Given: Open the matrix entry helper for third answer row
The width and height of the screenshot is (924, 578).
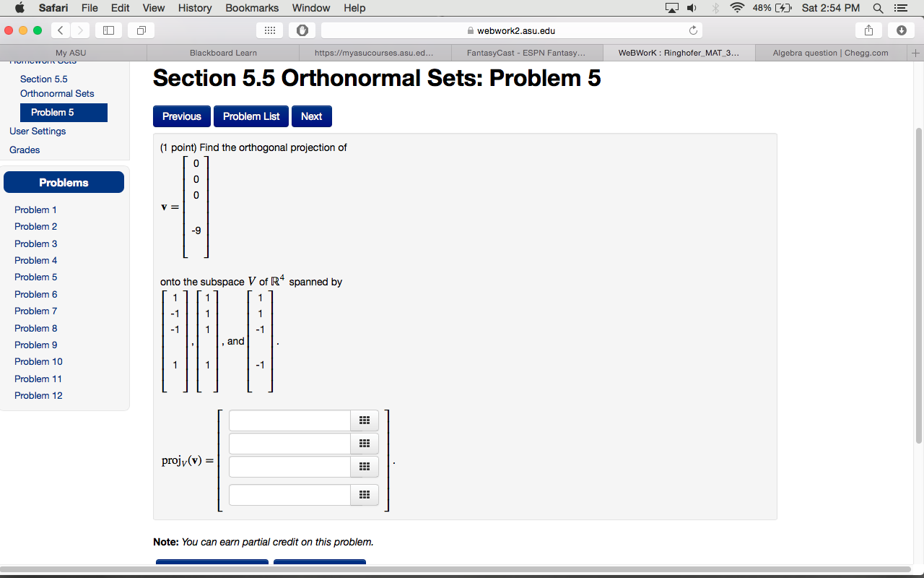Looking at the screenshot, I should tap(365, 467).
